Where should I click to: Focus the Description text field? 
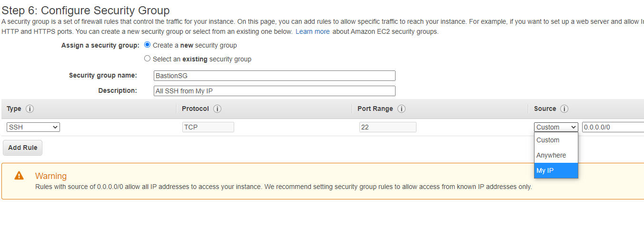275,91
